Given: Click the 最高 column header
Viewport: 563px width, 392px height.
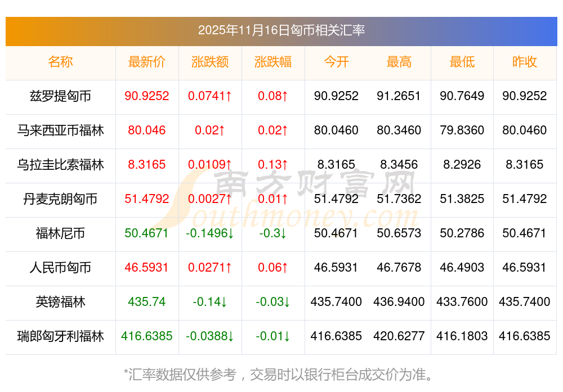Looking at the screenshot, I should coord(399,62).
